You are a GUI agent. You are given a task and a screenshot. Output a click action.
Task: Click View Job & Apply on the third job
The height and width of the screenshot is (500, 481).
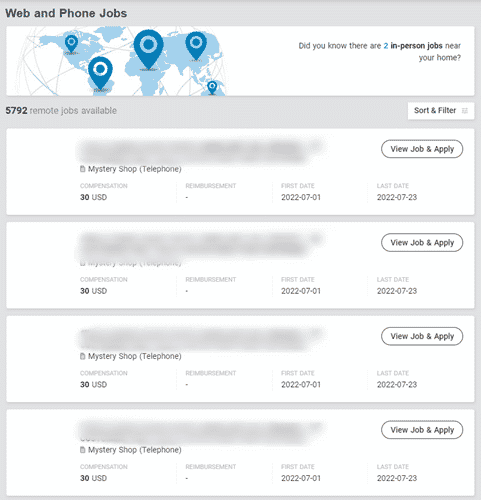point(422,336)
